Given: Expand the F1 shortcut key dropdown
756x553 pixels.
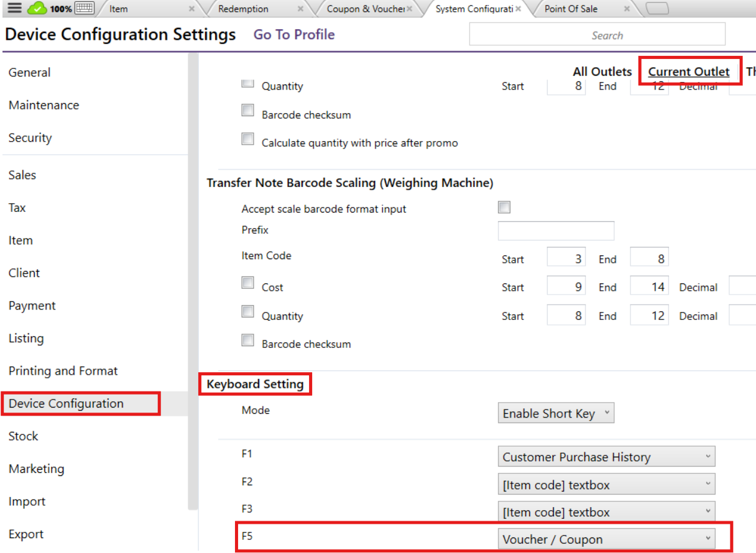Looking at the screenshot, I should pos(606,457).
